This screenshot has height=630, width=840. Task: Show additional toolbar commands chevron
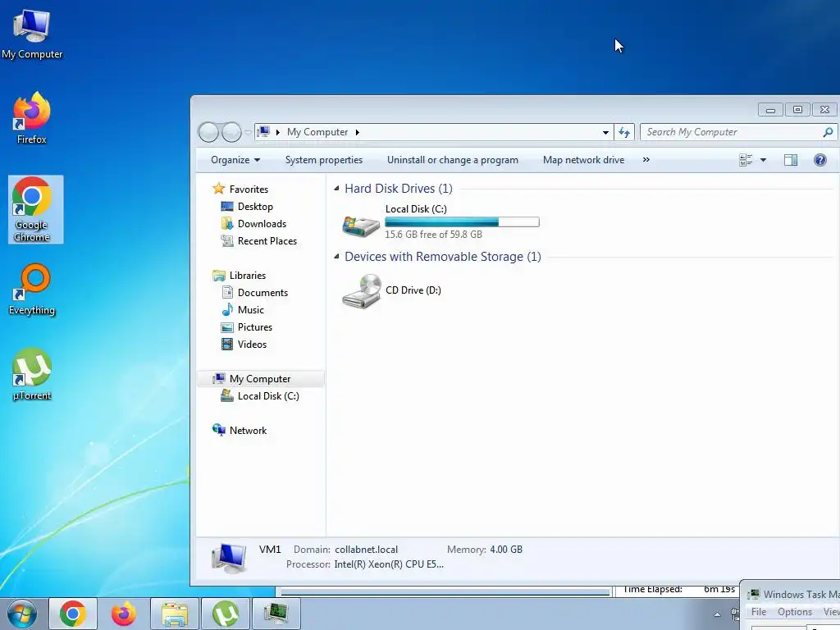[x=646, y=160]
